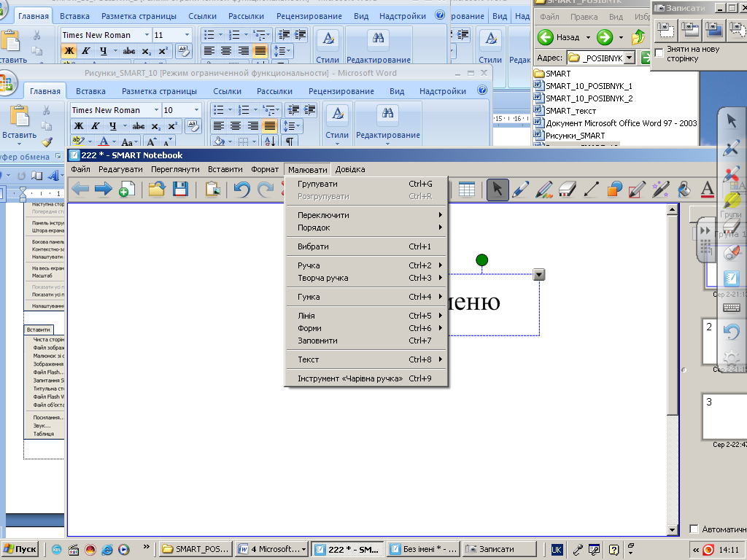Select the Eraser tool in Notebook toolbar
The height and width of the screenshot is (560, 747).
click(x=568, y=190)
